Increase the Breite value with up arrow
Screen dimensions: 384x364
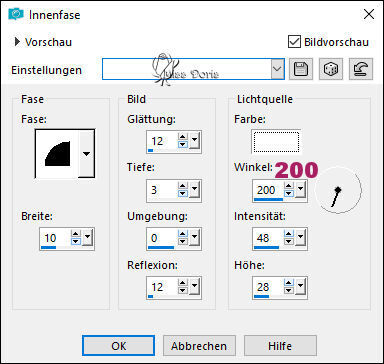(x=76, y=234)
